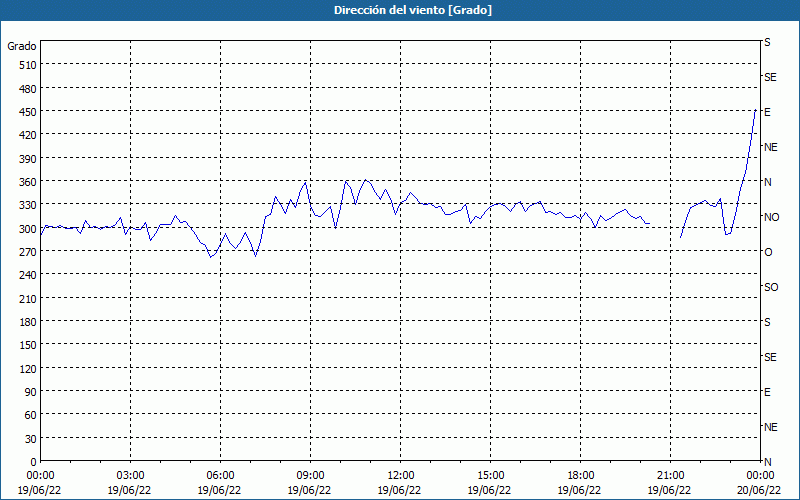Image resolution: width=800 pixels, height=500 pixels.
Task: Click the chart title "Dirección del viento [Grado]"
Action: tap(413, 10)
